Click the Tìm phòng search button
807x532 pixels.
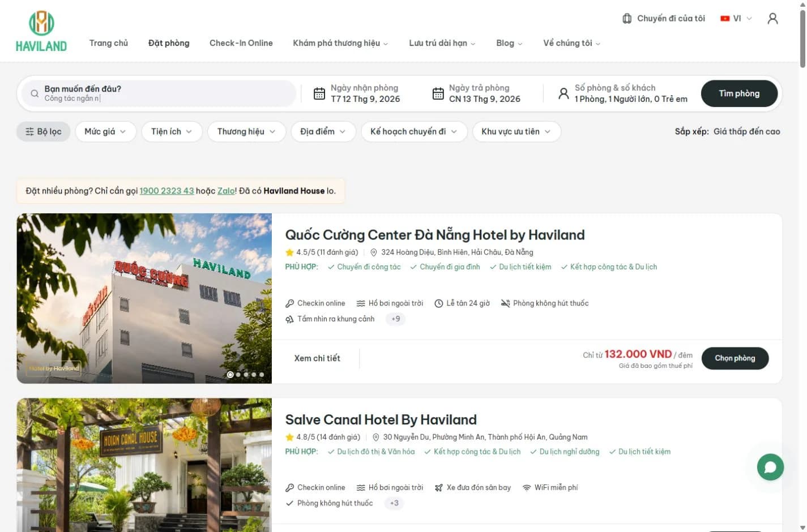(739, 93)
